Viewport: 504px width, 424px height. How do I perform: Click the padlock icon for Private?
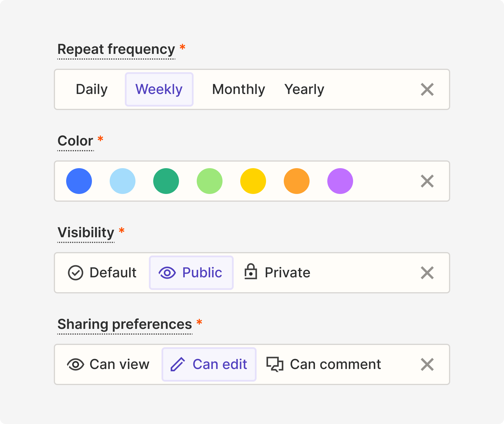pyautogui.click(x=251, y=272)
